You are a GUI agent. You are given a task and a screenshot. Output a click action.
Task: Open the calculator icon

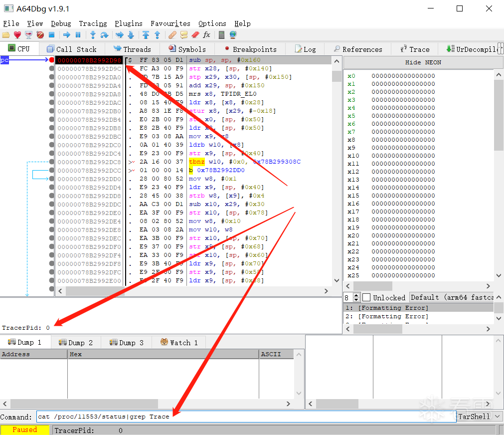point(221,35)
